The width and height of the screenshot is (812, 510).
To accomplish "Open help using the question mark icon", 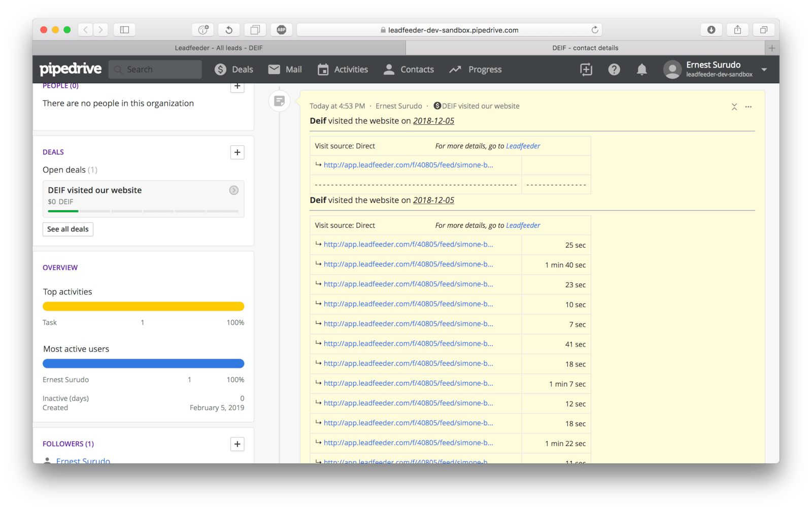I will 614,69.
